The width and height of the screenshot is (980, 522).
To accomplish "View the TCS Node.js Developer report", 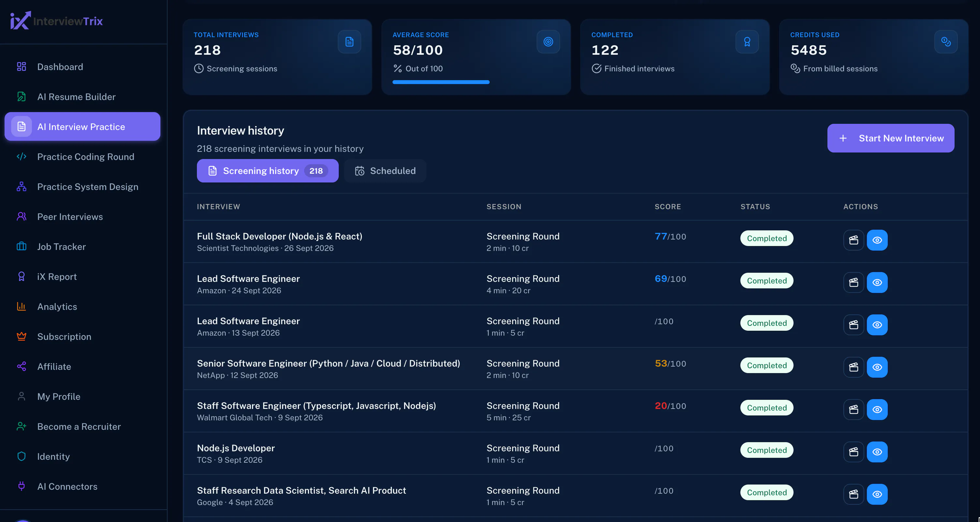I will click(x=877, y=452).
